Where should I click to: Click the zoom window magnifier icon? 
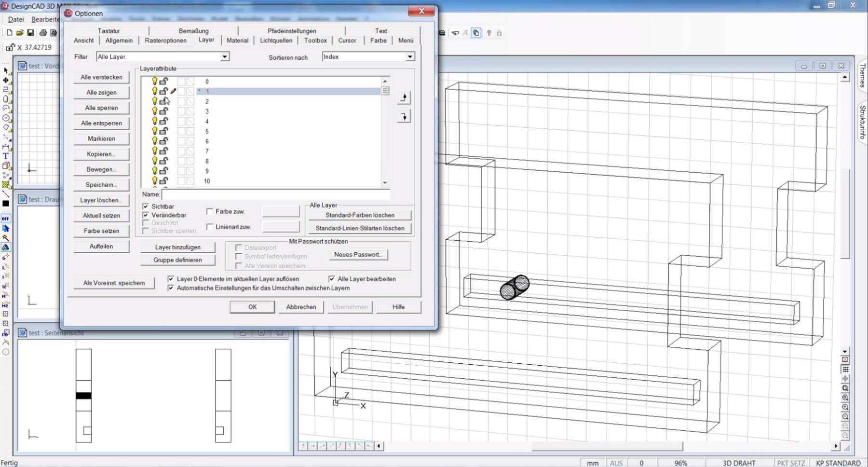[846, 397]
